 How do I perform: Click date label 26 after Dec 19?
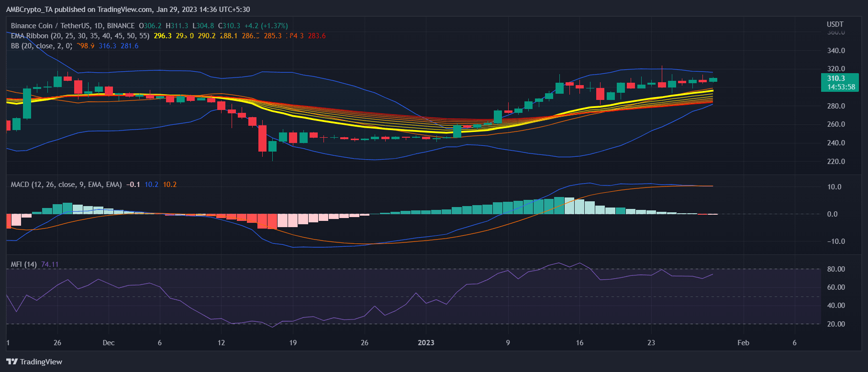pyautogui.click(x=365, y=343)
